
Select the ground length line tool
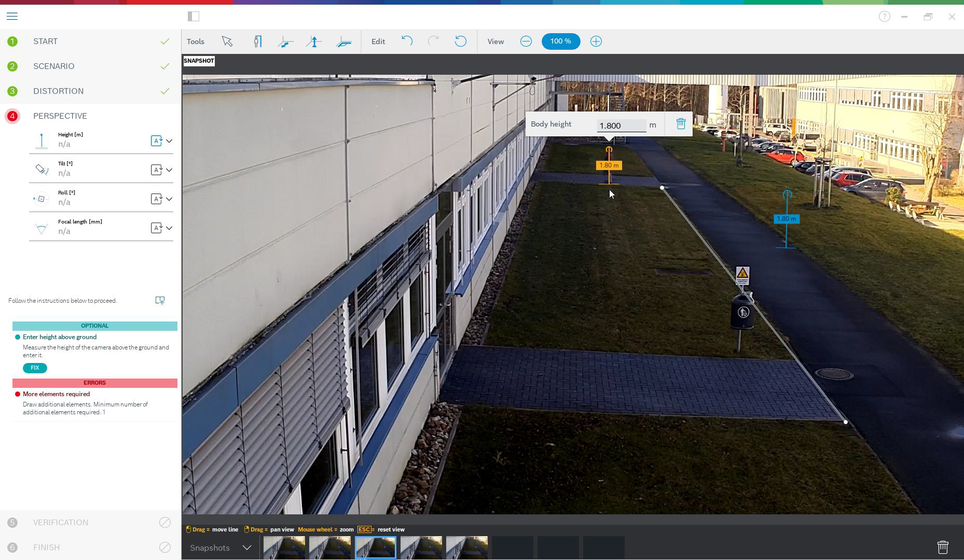click(x=285, y=41)
